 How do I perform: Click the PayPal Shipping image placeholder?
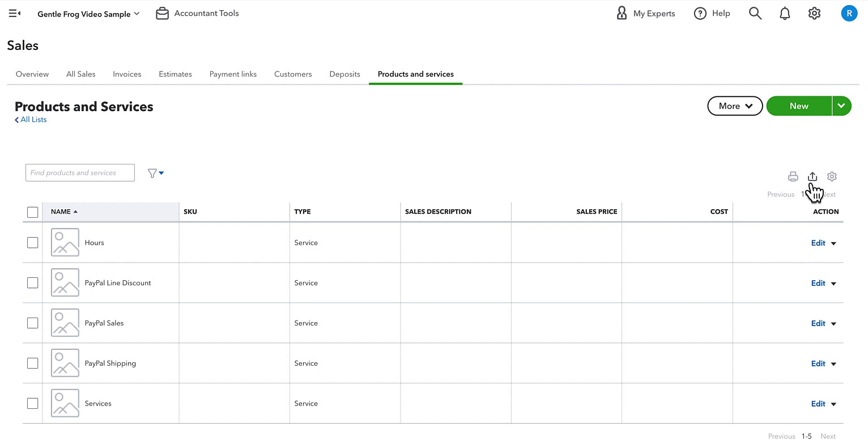(65, 363)
